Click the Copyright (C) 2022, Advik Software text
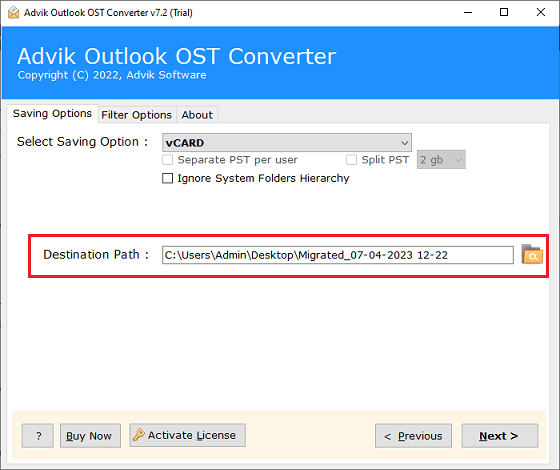Screen dimensions: 560x470 [x=112, y=75]
